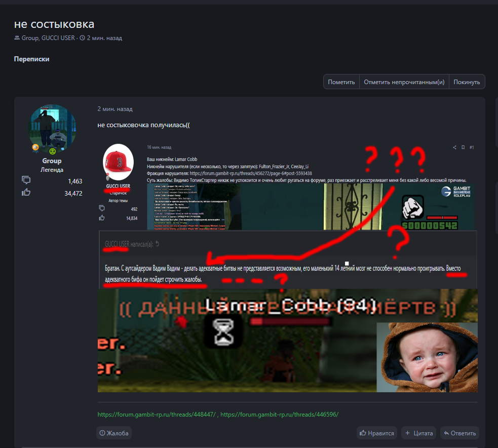The height and width of the screenshot is (448, 498).
Task: Open the threads/448447 signature link
Action: coord(157,414)
